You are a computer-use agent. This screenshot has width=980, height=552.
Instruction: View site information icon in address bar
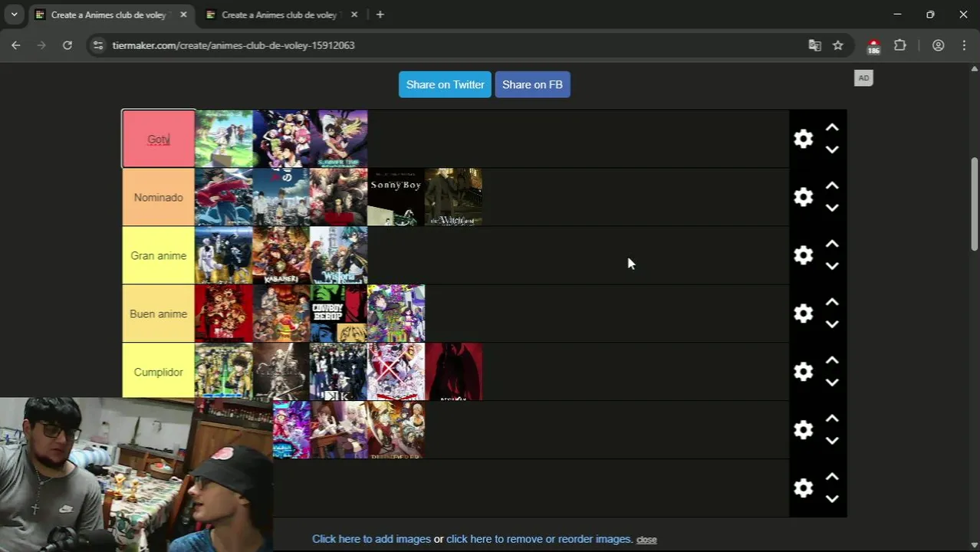tap(97, 45)
